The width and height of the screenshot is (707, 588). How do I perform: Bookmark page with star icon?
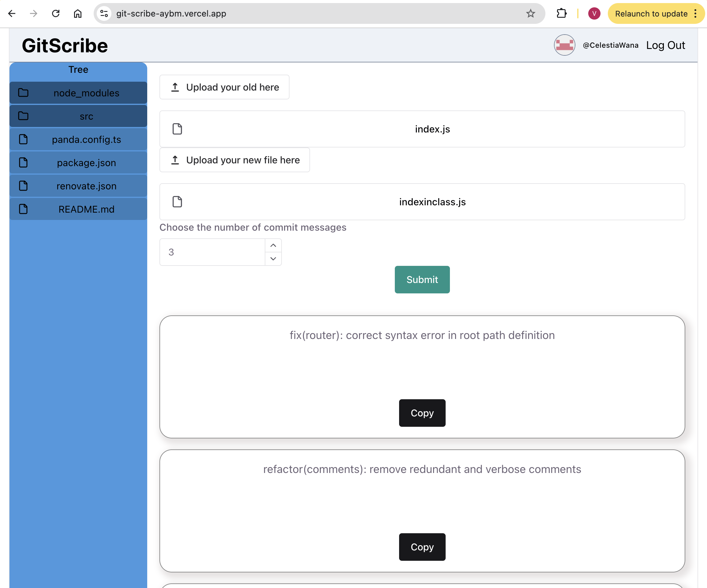[531, 13]
